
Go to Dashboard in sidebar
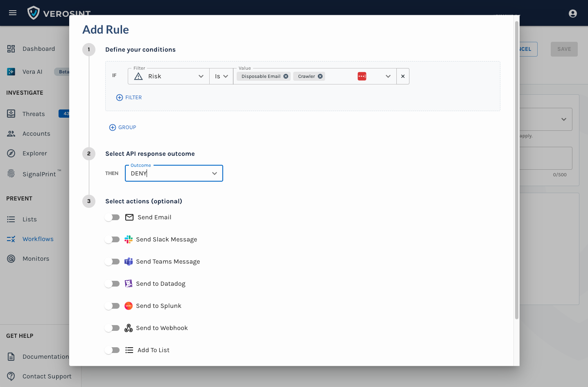click(38, 49)
